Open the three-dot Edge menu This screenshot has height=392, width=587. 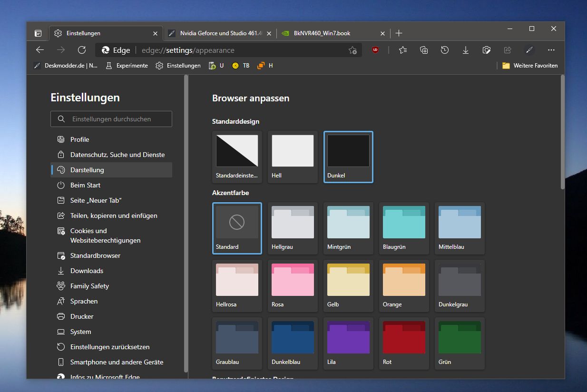point(551,50)
